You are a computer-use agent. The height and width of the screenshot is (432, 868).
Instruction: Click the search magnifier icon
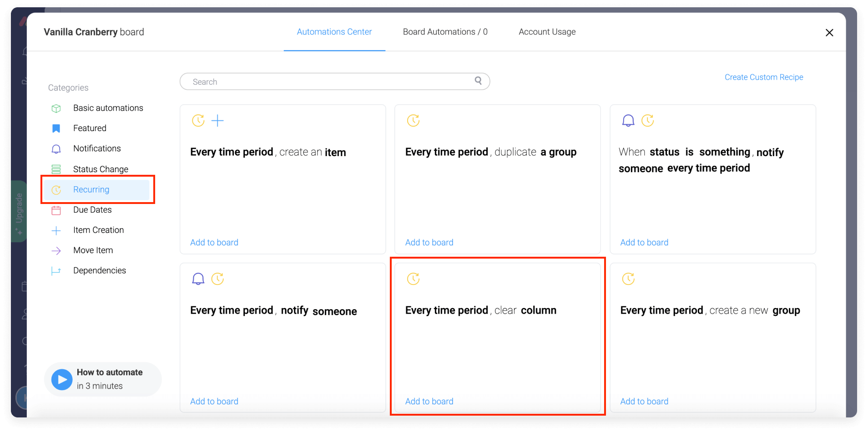(478, 81)
